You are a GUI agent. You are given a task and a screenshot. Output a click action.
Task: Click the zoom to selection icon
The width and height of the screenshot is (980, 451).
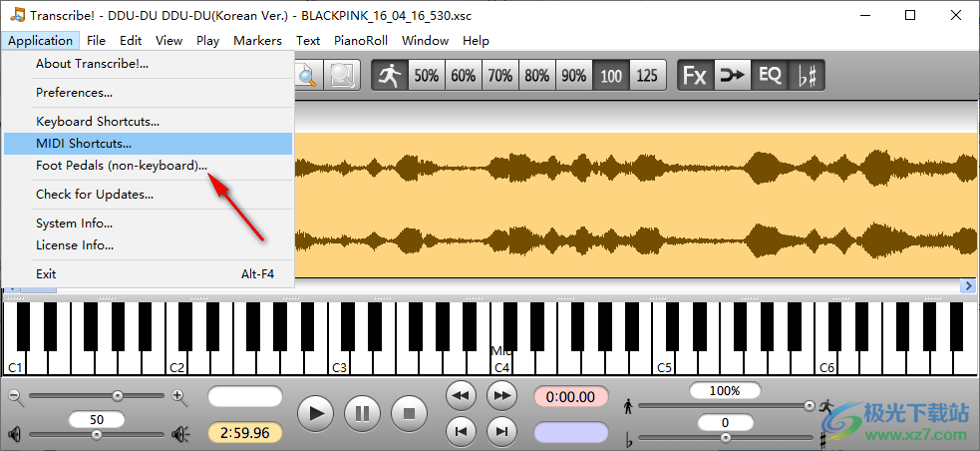[x=342, y=76]
